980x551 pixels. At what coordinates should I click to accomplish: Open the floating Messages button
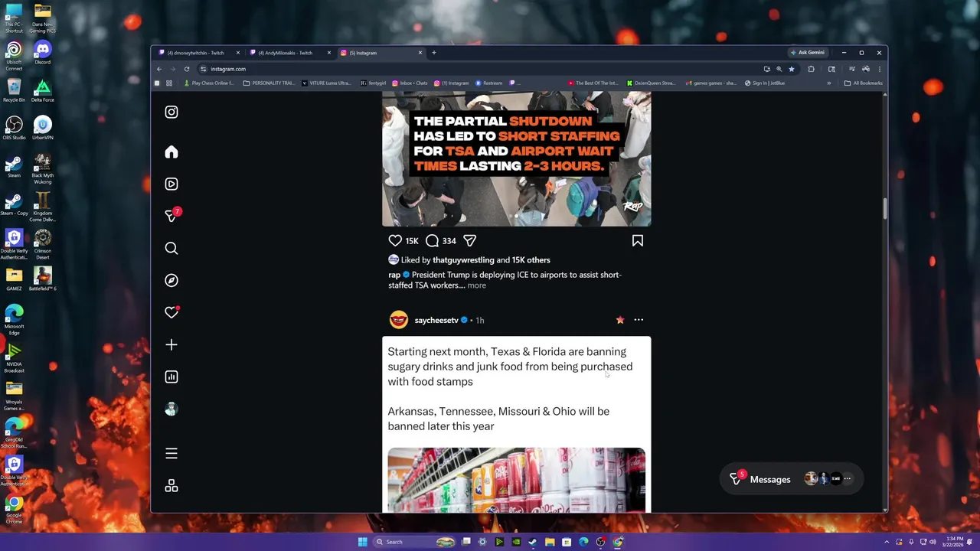791,479
